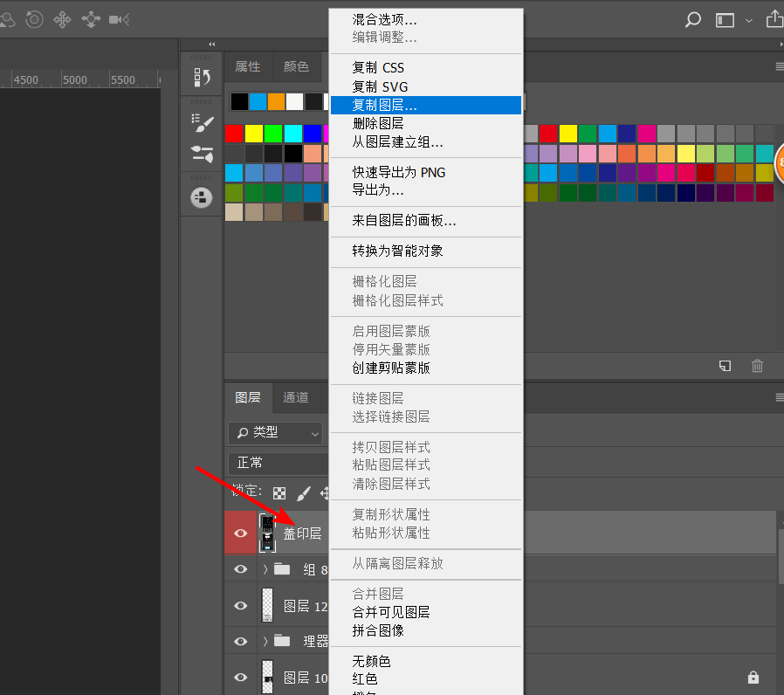Choose 混合选项... from context menu
Screen dimensions: 784x695
tap(384, 19)
